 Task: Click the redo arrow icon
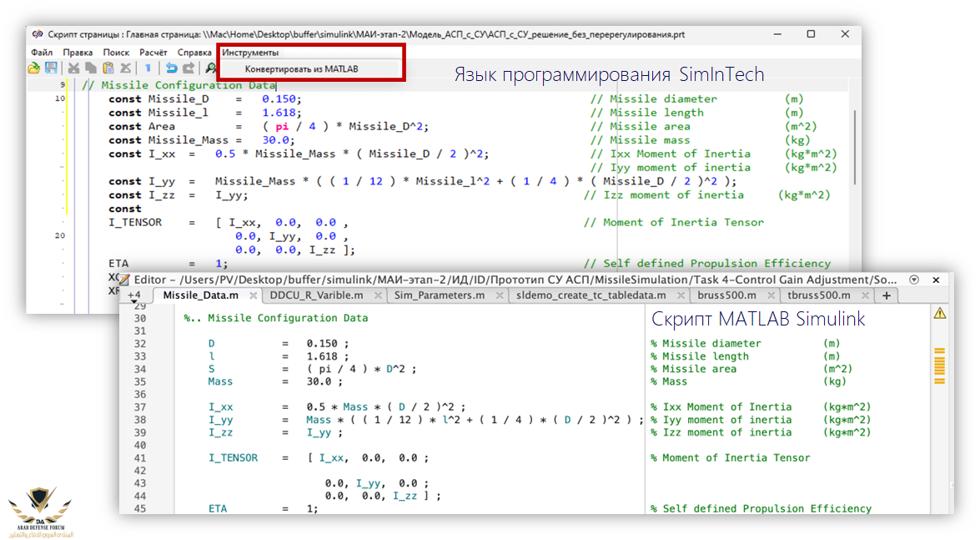[x=188, y=68]
